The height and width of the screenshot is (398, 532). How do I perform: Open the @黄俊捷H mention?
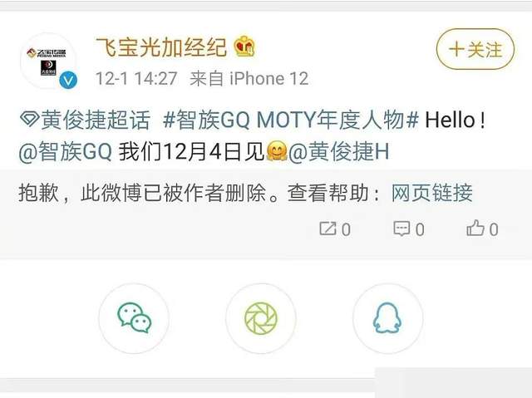point(339,151)
